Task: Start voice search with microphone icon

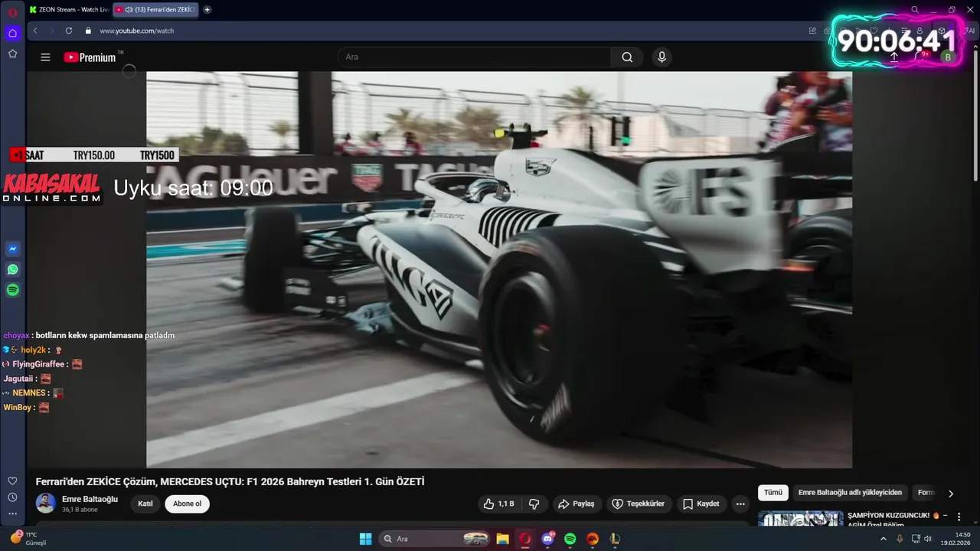Action: [x=662, y=57]
